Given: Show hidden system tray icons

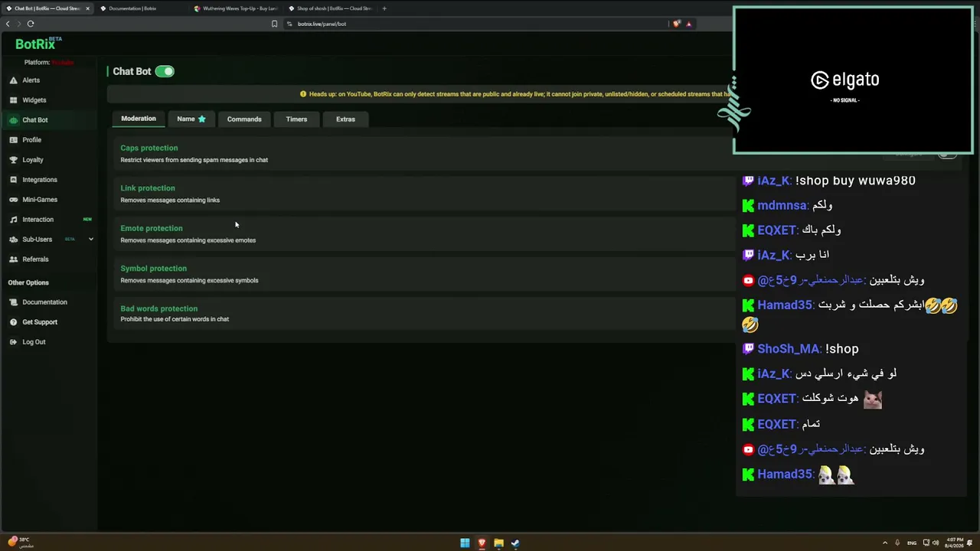Looking at the screenshot, I should coord(885,543).
